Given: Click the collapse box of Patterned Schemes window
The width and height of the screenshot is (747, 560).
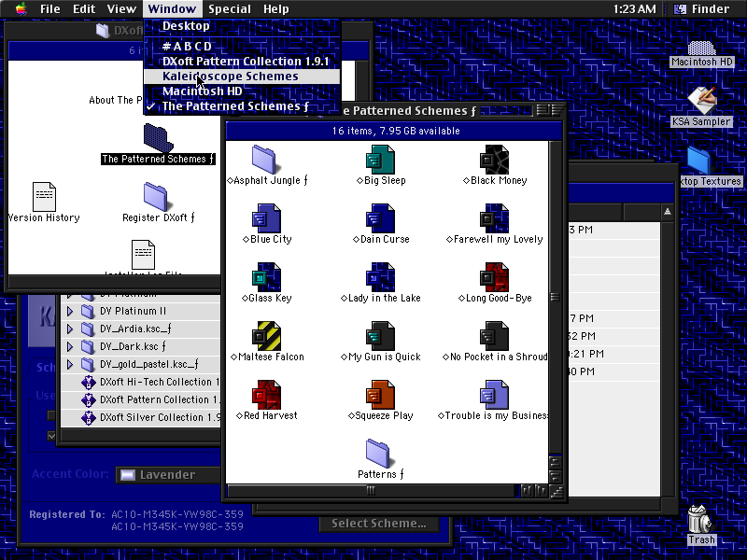Looking at the screenshot, I should pyautogui.click(x=557, y=110).
